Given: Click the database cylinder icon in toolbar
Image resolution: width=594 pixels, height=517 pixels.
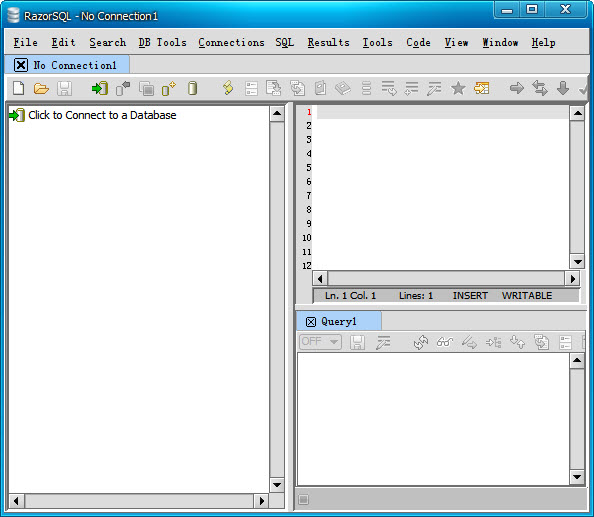Looking at the screenshot, I should [x=192, y=88].
